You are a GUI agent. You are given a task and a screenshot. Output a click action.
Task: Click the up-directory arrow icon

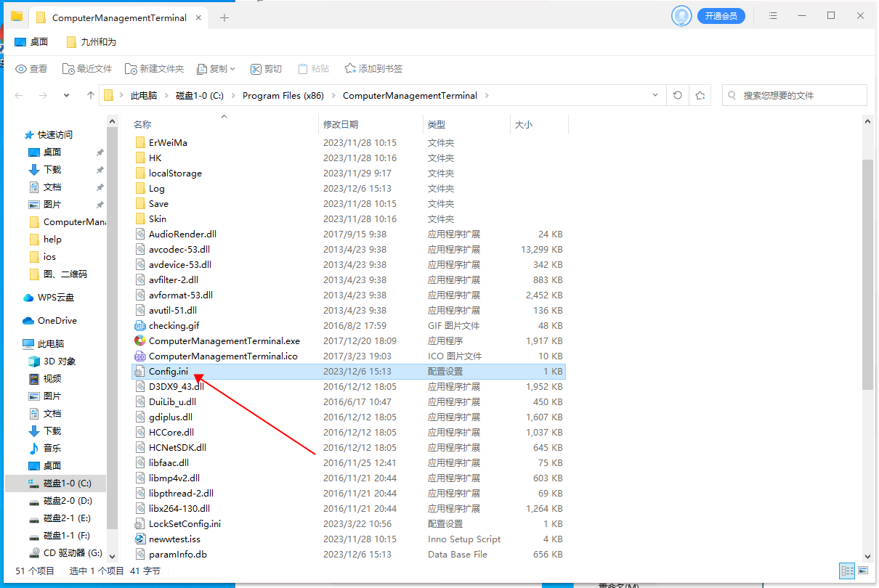pos(91,95)
